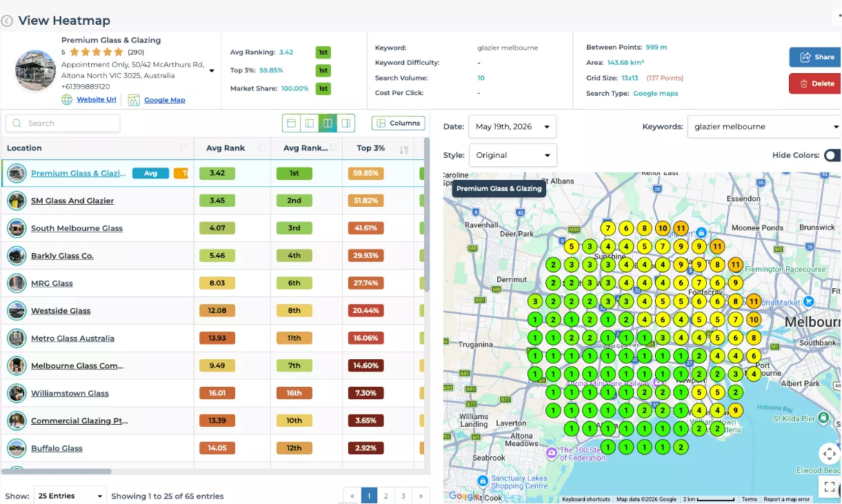The width and height of the screenshot is (842, 504).
Task: Select the top-panel layout icon
Action: click(291, 123)
